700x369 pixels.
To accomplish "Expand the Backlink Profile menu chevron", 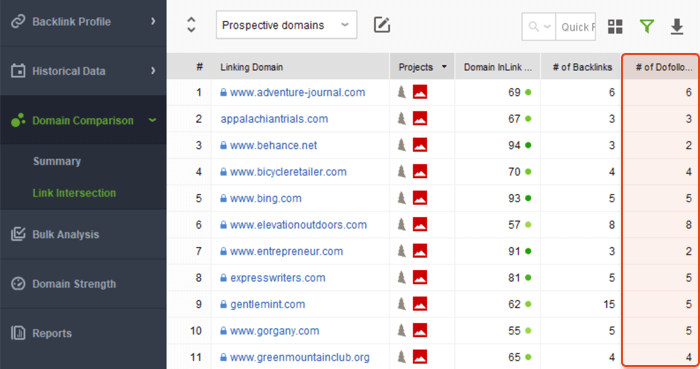I will tap(153, 21).
